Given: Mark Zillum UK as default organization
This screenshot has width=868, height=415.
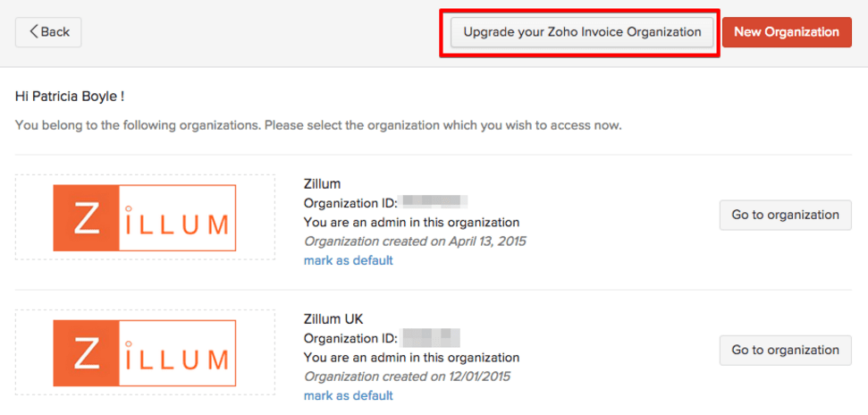Looking at the screenshot, I should pos(349,395).
